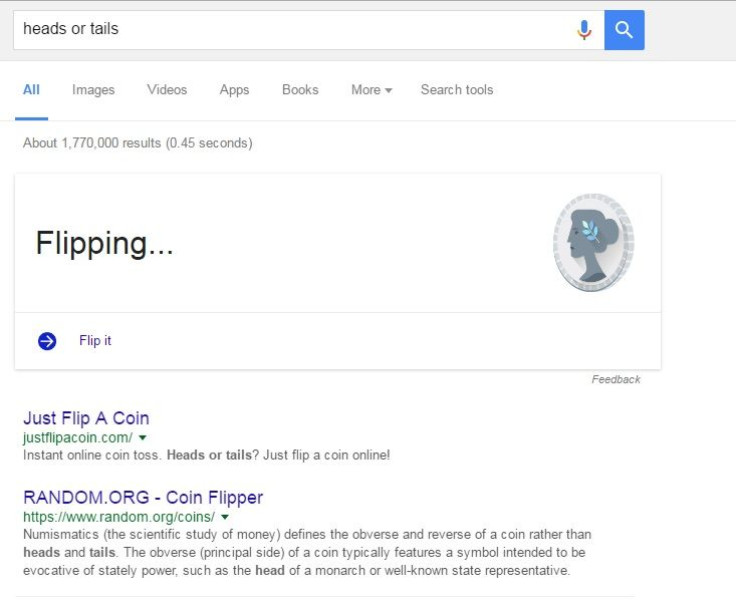Viewport: 736px width, 605px height.
Task: Switch to the Videos tab
Action: (167, 90)
